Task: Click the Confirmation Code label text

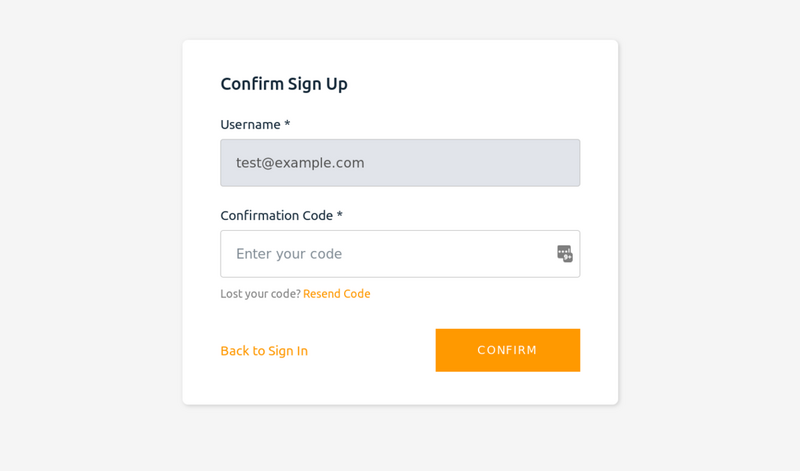Action: click(276, 216)
